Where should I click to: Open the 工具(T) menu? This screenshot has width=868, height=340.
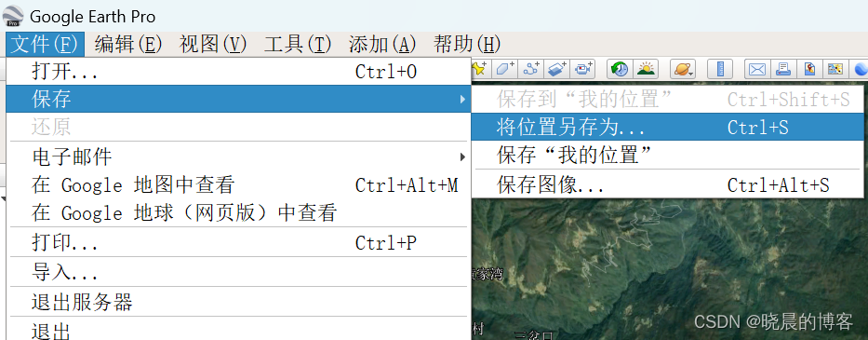(298, 45)
